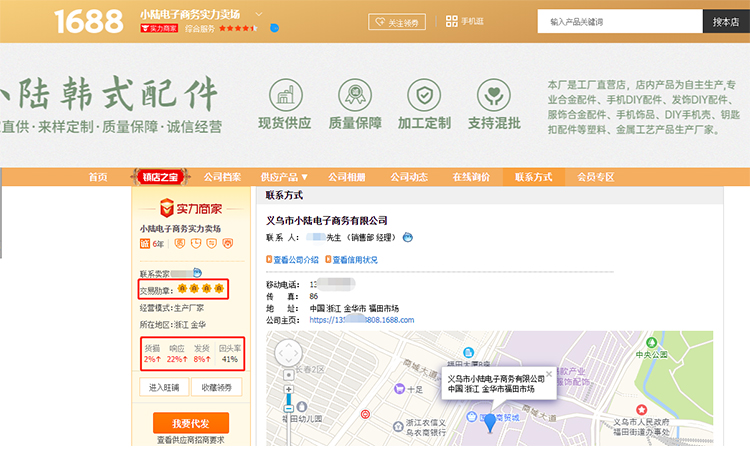Image resolution: width=750 pixels, height=462 pixels.
Task: Zoom out the map with minus button
Action: point(288,408)
